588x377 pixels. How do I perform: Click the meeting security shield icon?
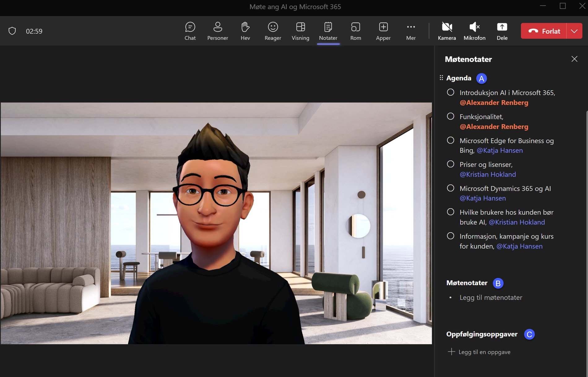pos(13,31)
